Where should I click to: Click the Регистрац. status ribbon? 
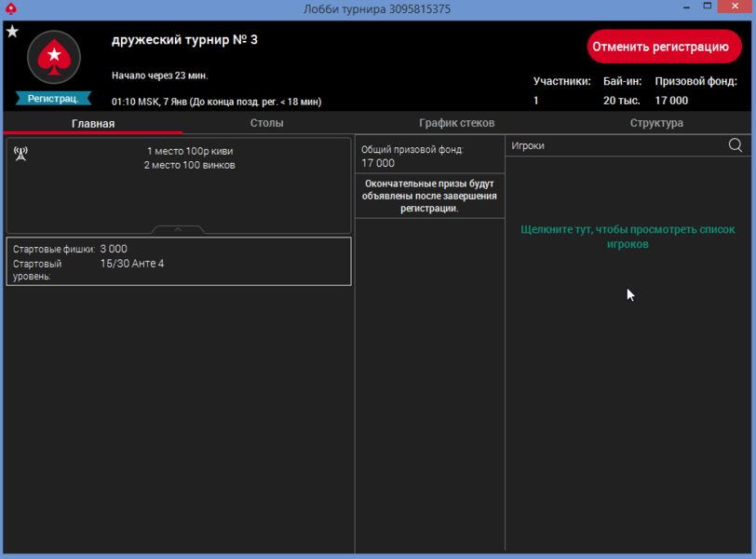coord(53,98)
